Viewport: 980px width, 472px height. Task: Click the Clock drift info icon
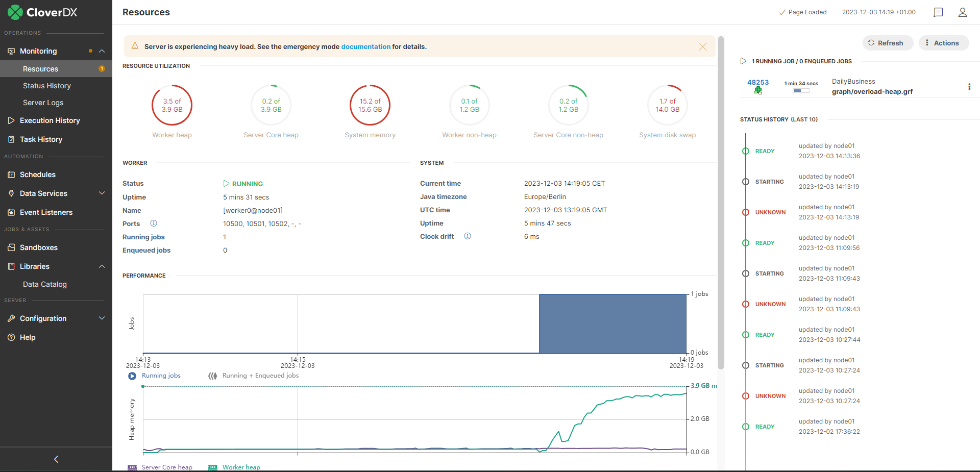[468, 236]
